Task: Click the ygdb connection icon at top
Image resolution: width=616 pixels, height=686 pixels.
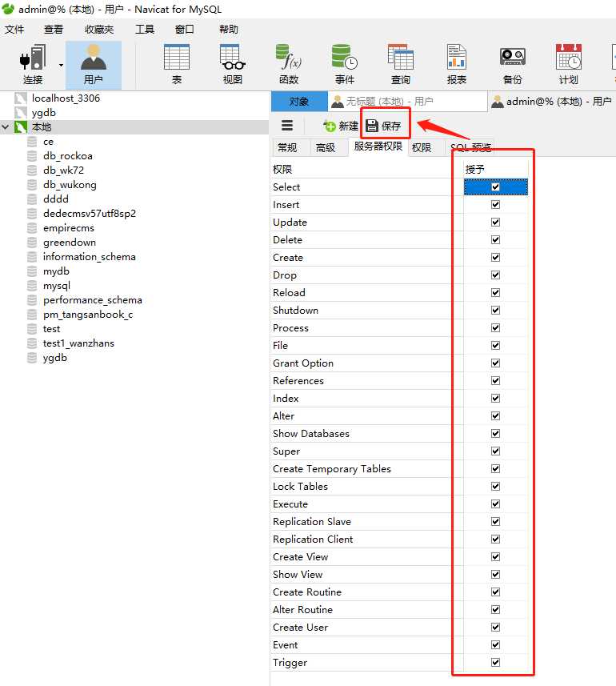Action: 21,113
